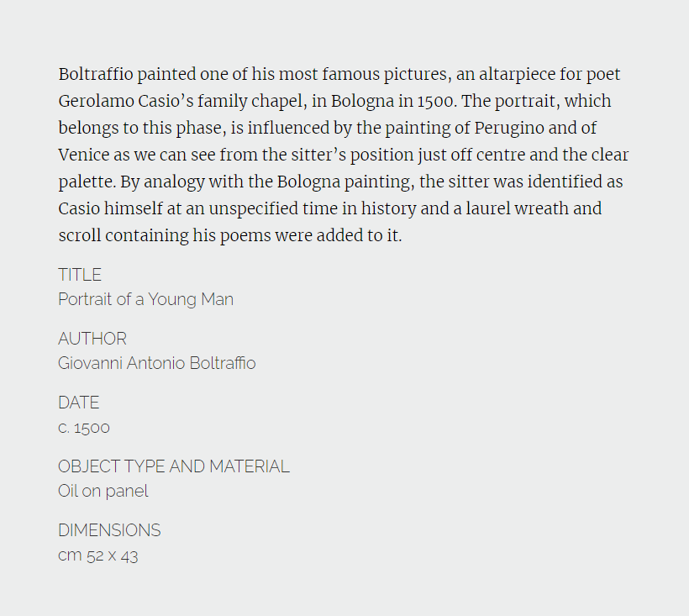Click the word Boltraffio starting the paragraph
The height and width of the screenshot is (616, 689).
[x=96, y=74]
